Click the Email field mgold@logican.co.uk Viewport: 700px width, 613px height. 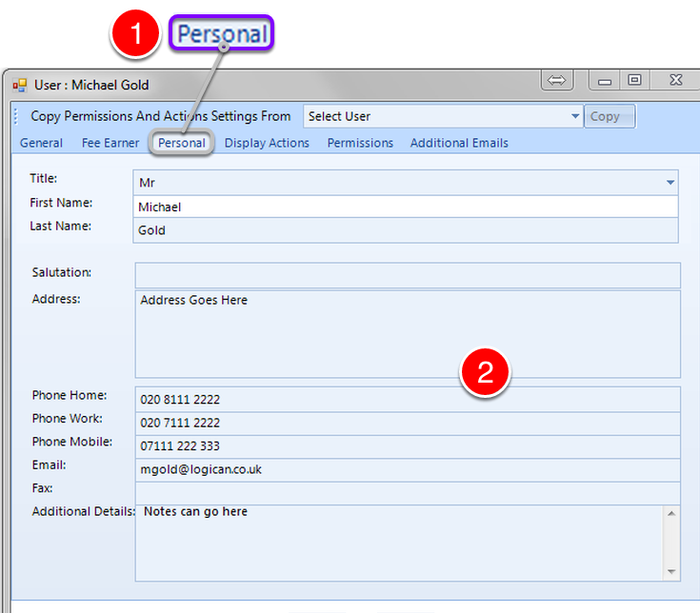pos(408,470)
